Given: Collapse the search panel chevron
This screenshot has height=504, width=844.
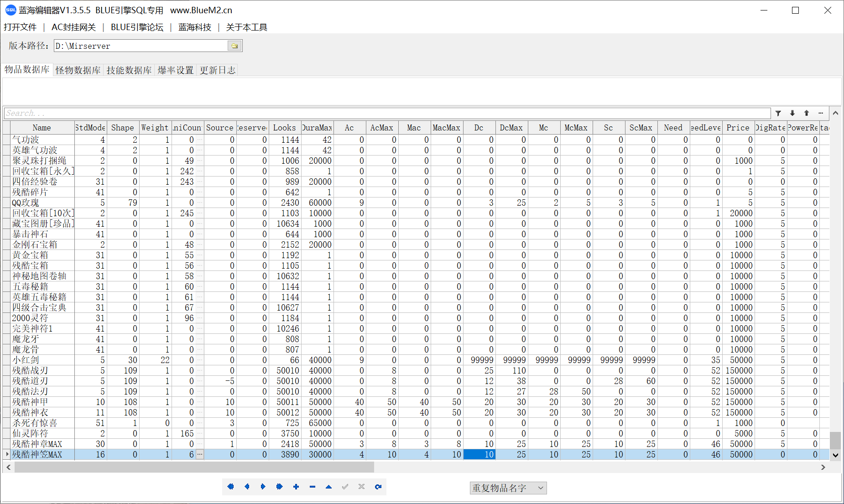Looking at the screenshot, I should tap(835, 113).
